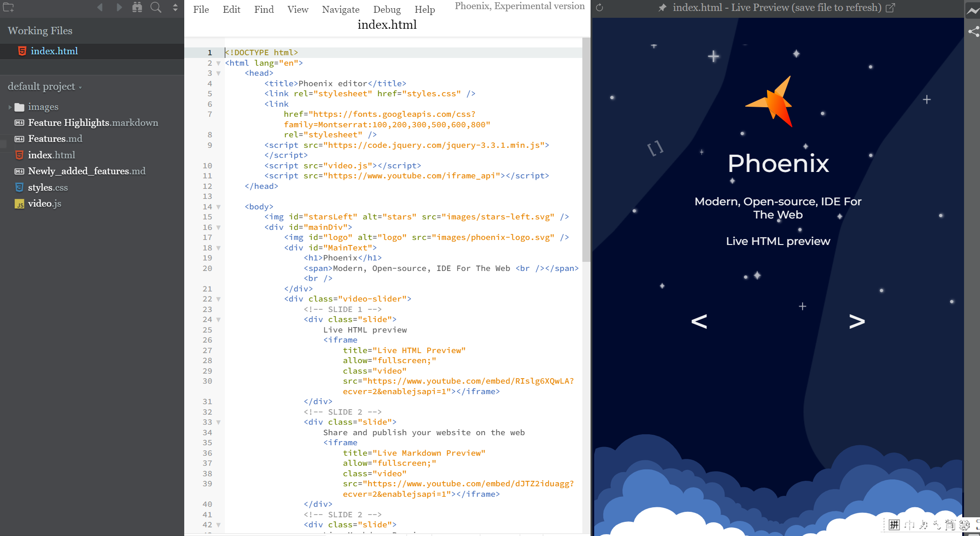
Task: Open the View menu
Action: coord(298,9)
